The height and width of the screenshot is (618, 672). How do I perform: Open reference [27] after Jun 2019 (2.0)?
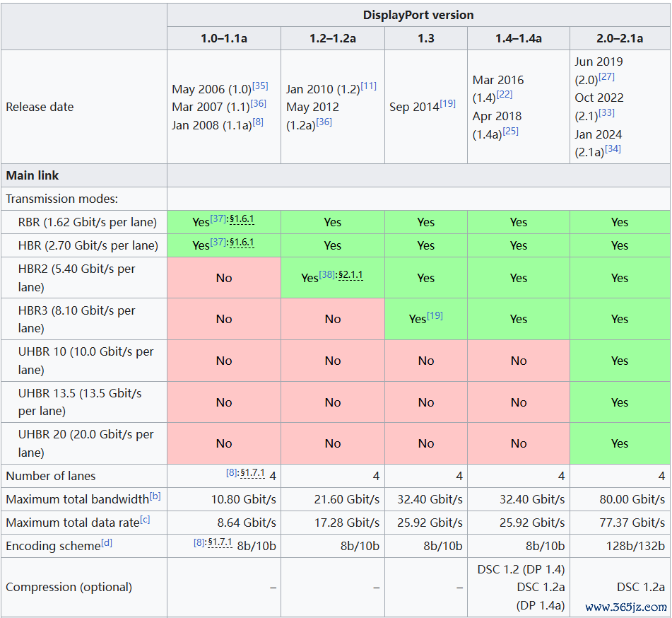coord(606,76)
